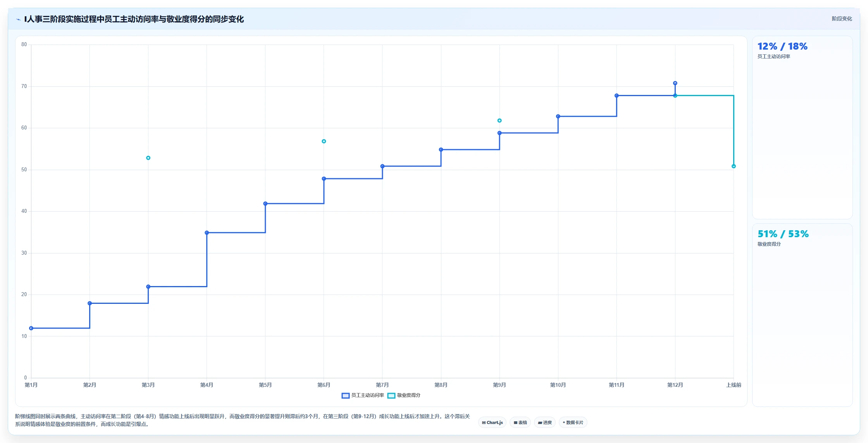
Task: Click the blue 员工主动访问率 legend swatch
Action: click(x=346, y=396)
